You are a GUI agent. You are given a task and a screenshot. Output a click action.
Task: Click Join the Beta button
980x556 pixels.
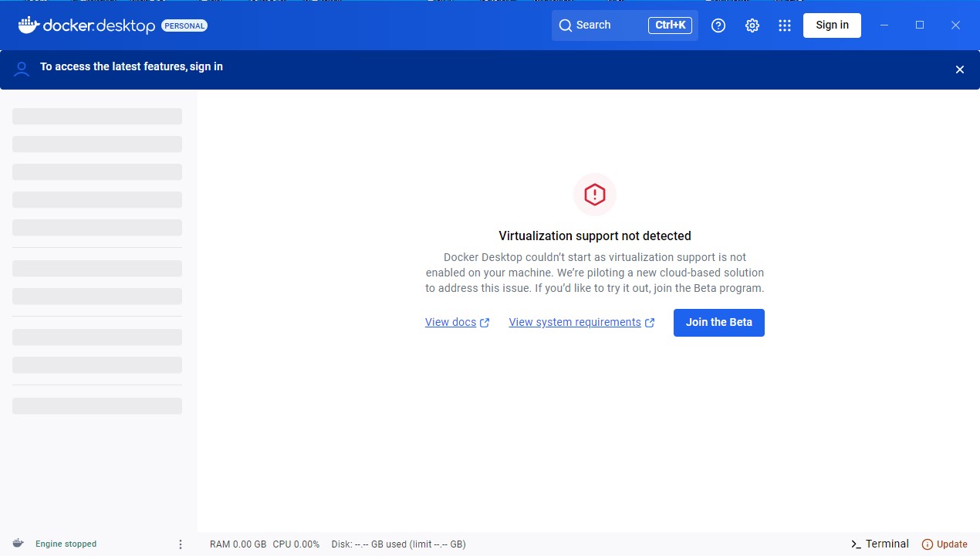point(719,323)
